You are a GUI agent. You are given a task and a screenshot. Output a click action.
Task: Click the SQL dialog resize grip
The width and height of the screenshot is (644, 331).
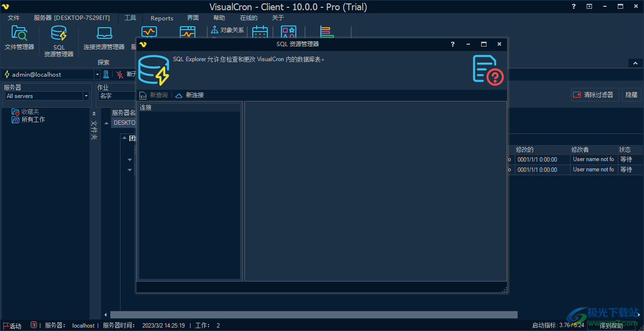click(504, 290)
